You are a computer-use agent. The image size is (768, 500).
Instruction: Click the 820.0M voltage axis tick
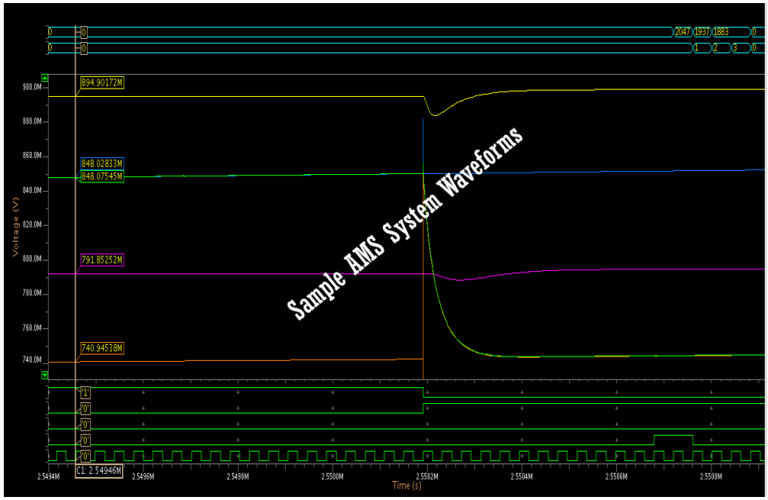point(32,225)
